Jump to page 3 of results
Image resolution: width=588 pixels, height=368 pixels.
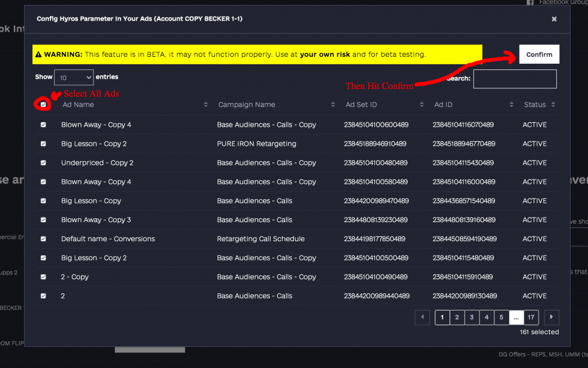472,317
